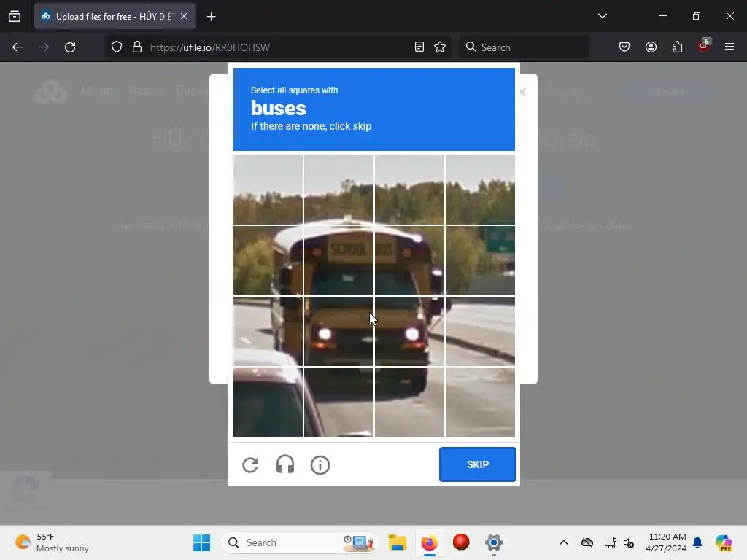The width and height of the screenshot is (747, 560).
Task: Open the extensions puzzle icon
Action: (x=677, y=47)
